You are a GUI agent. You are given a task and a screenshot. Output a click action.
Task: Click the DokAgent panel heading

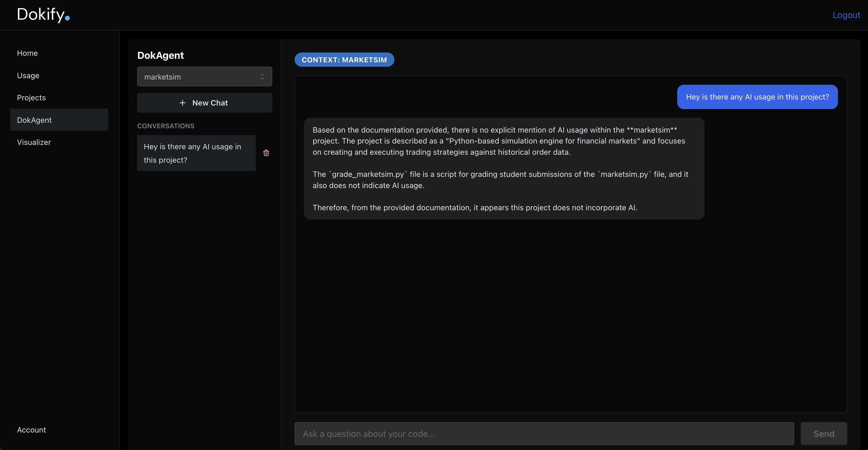160,55
